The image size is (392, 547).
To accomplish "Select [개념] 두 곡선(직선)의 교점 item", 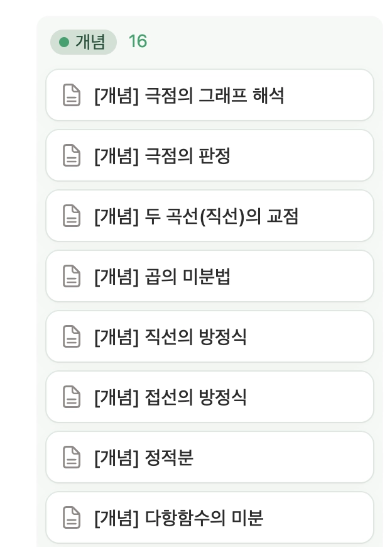I will [209, 216].
